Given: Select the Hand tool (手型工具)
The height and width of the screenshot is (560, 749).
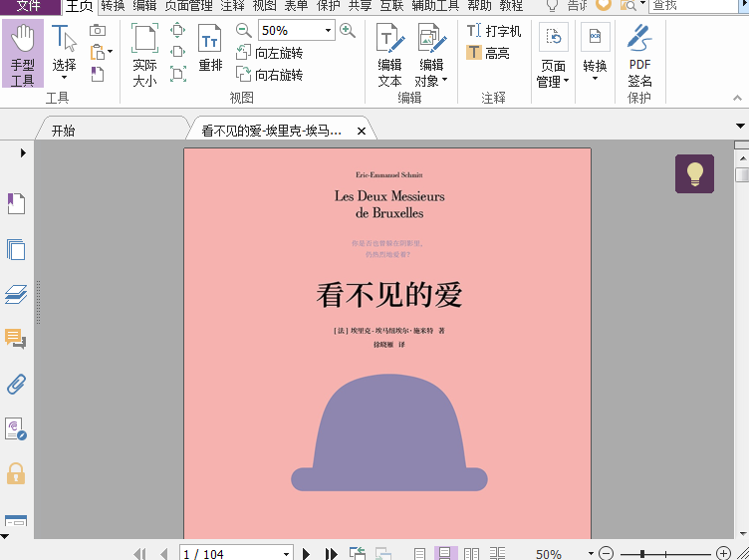Looking at the screenshot, I should [23, 54].
